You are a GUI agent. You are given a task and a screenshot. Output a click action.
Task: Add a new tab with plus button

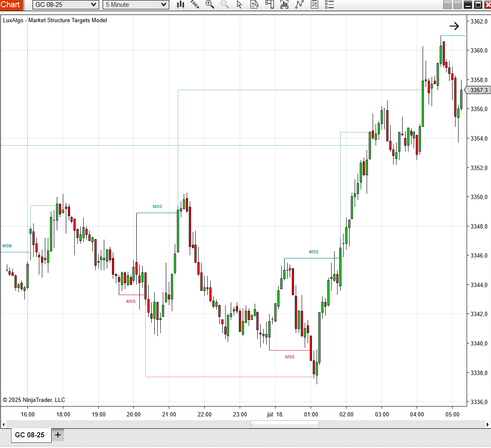58,435
